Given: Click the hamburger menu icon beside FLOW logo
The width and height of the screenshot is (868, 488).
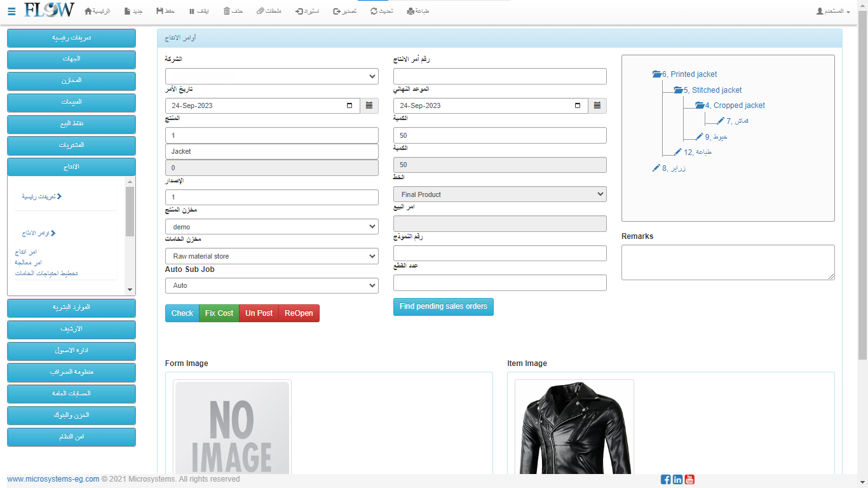Looking at the screenshot, I should [x=11, y=11].
